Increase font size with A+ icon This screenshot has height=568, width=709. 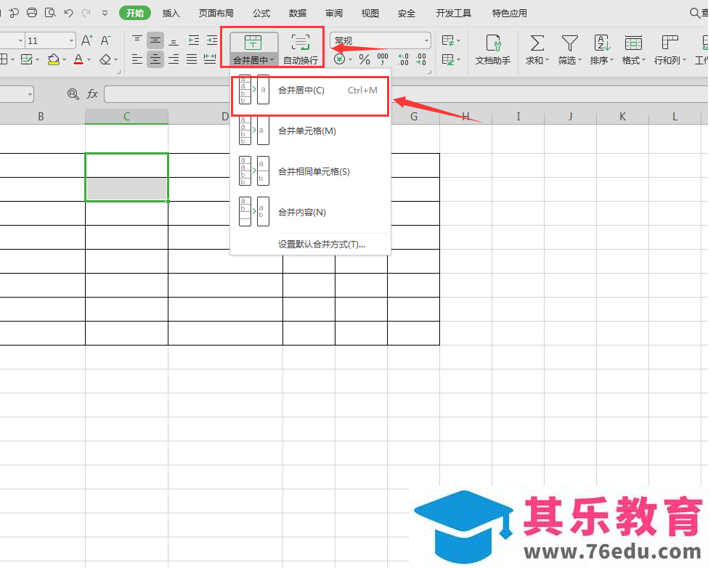click(87, 41)
